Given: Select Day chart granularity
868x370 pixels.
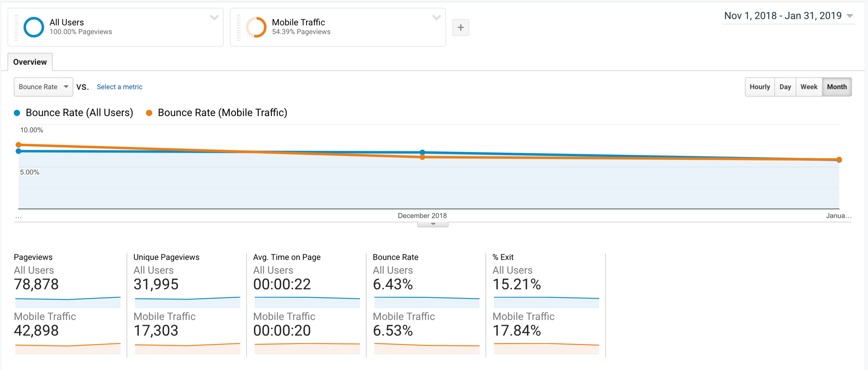Looking at the screenshot, I should (x=785, y=87).
